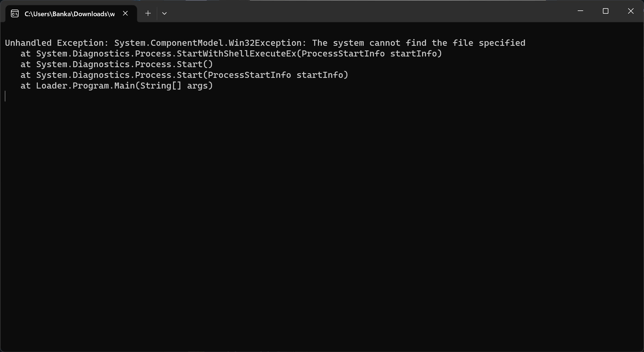Close the C:\Users\Banka\Downloads terminal tab
This screenshot has width=644, height=352.
pos(125,13)
